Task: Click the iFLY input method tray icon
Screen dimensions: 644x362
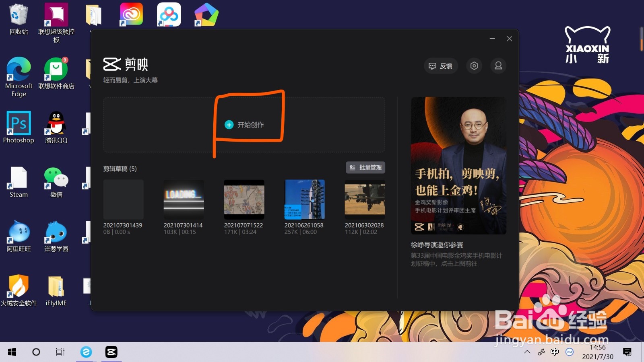Action: pos(569,352)
